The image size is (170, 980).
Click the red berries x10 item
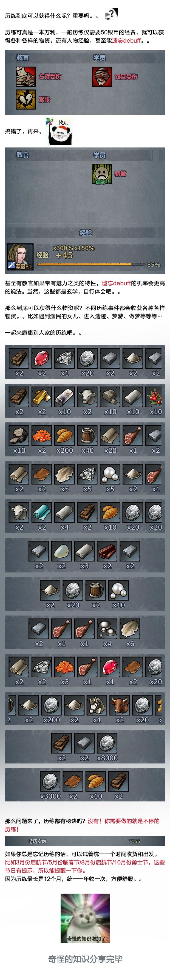155,398
